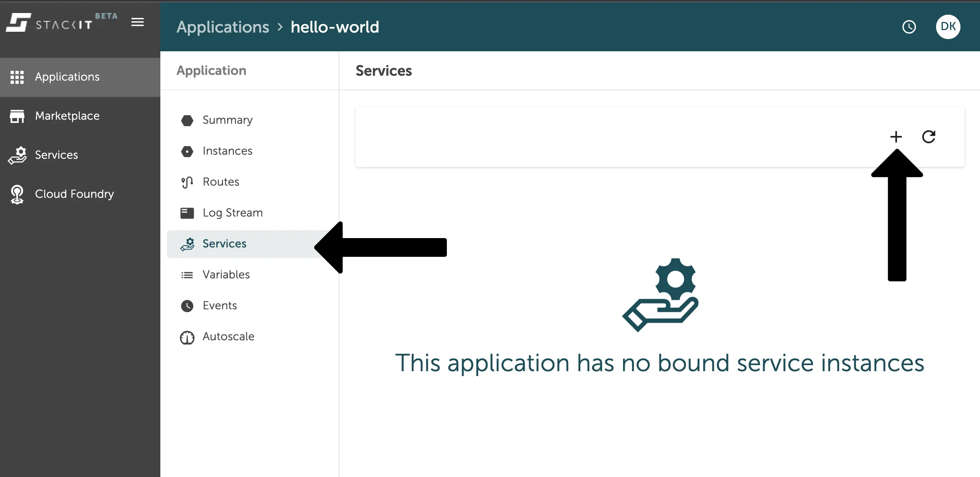This screenshot has height=477, width=980.
Task: Bind a new service instance with the plus button
Action: pos(896,137)
